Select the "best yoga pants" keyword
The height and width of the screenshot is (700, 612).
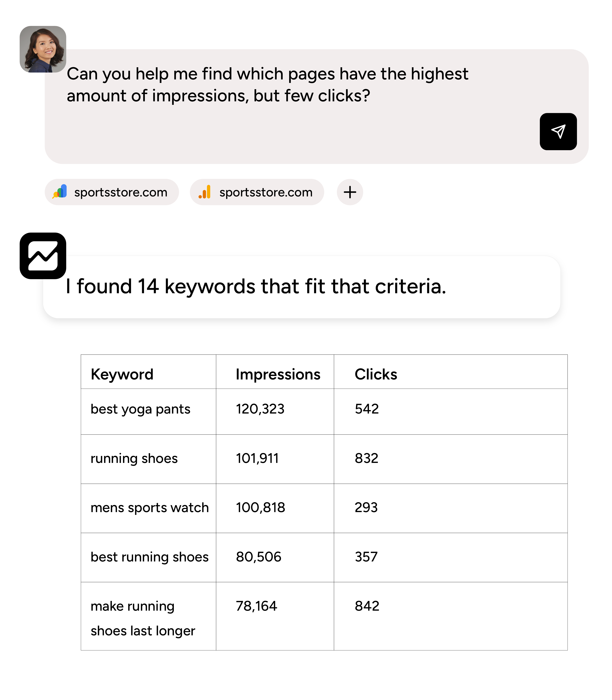pos(140,409)
